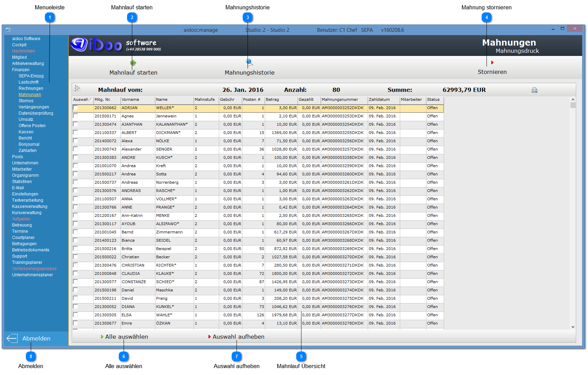
Task: Sort by the Mitg. Nr. column header
Action: [107, 99]
